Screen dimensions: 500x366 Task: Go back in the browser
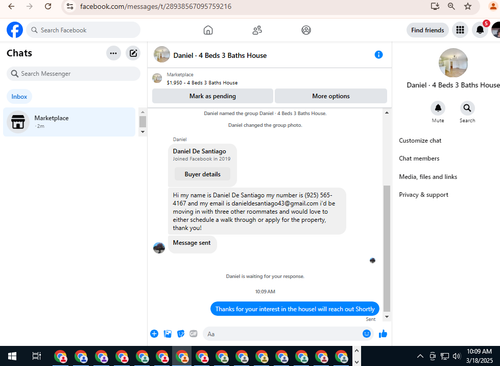11,6
